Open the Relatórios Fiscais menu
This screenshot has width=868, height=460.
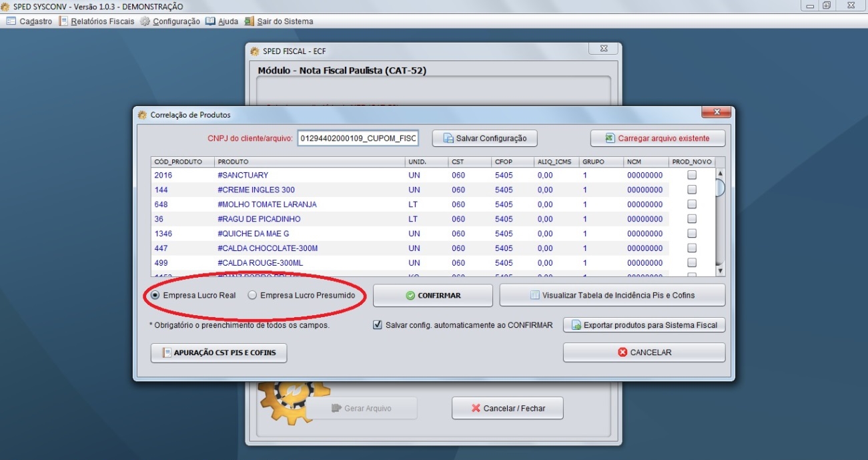(x=97, y=21)
